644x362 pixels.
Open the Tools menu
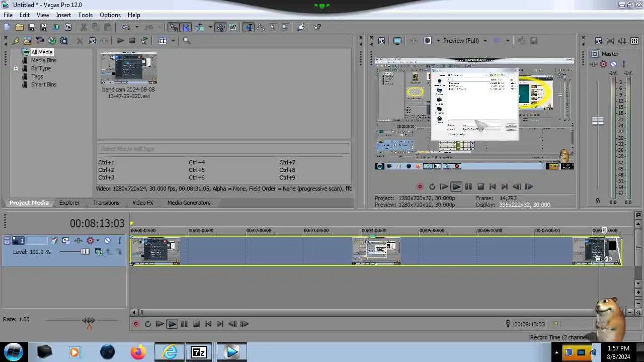(x=85, y=15)
